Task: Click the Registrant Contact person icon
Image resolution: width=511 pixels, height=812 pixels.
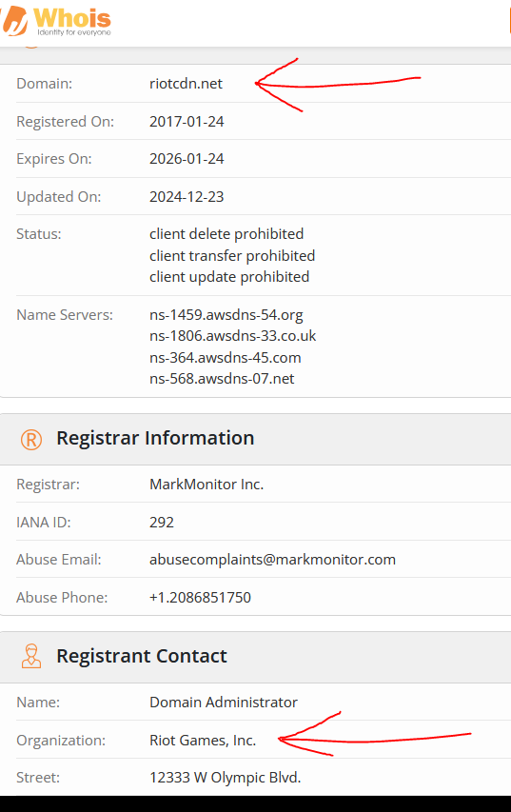Action: click(31, 656)
